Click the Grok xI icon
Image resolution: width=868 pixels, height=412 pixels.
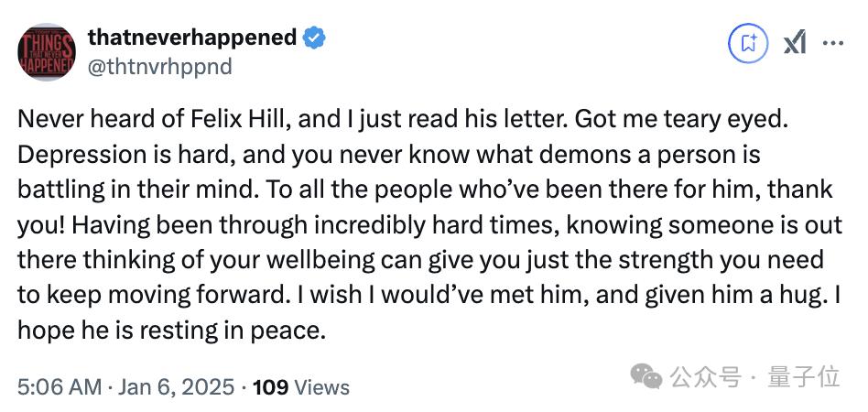[794, 42]
